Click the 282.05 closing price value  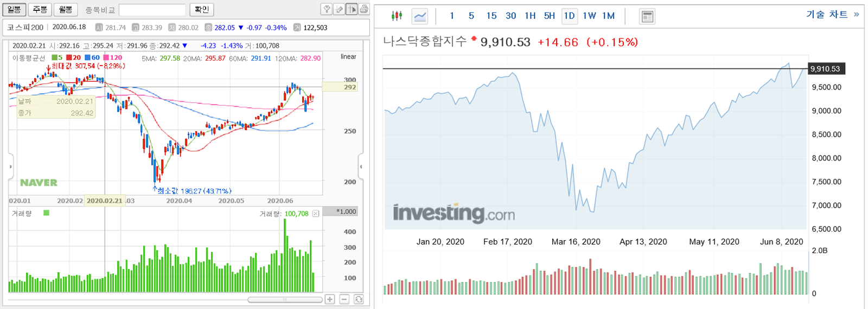(x=225, y=27)
